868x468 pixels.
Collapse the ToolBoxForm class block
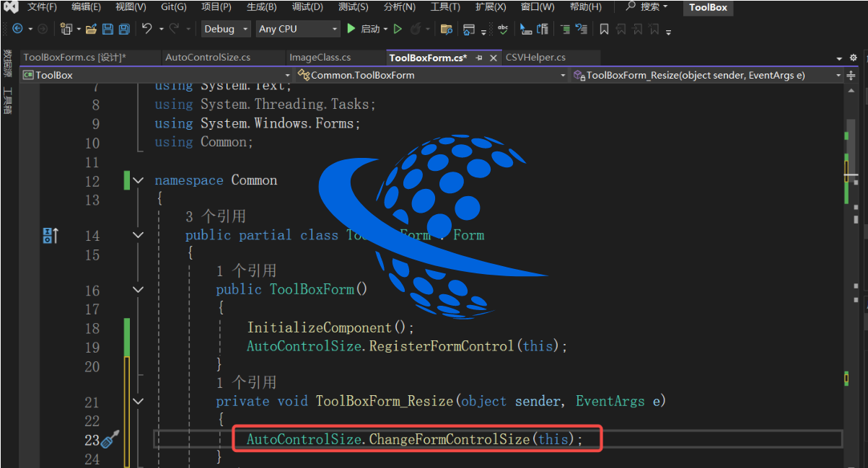(138, 235)
